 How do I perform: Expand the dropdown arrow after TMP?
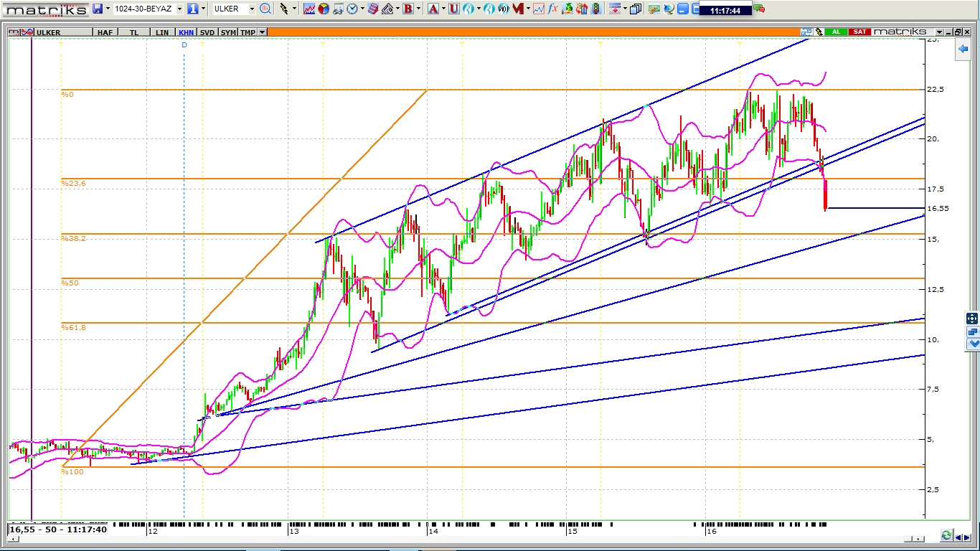coord(263,32)
